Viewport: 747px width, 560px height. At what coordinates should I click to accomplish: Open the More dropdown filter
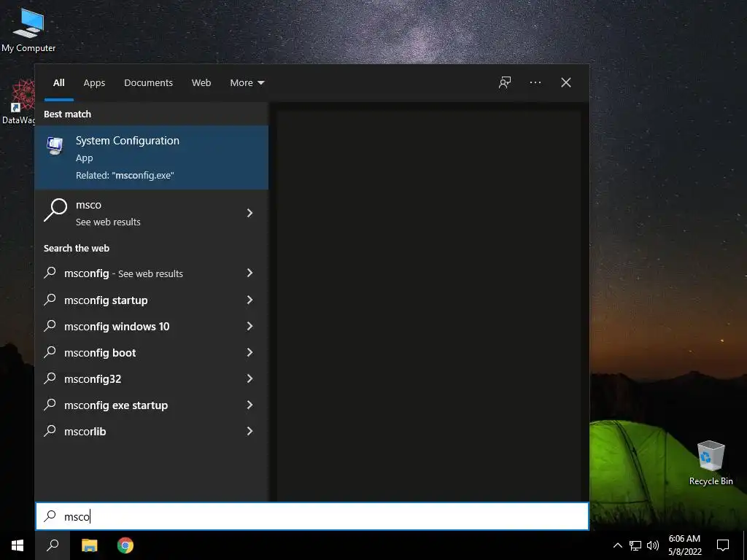pyautogui.click(x=247, y=83)
